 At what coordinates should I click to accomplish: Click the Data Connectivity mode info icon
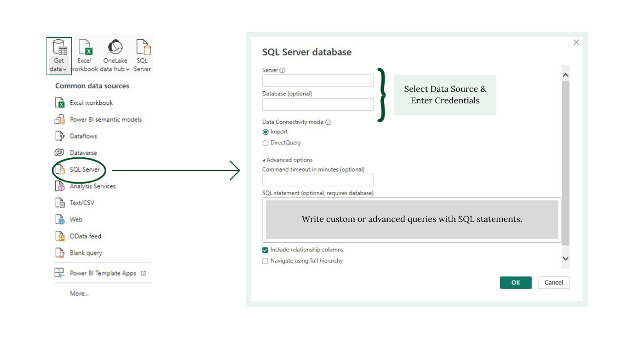(x=328, y=122)
